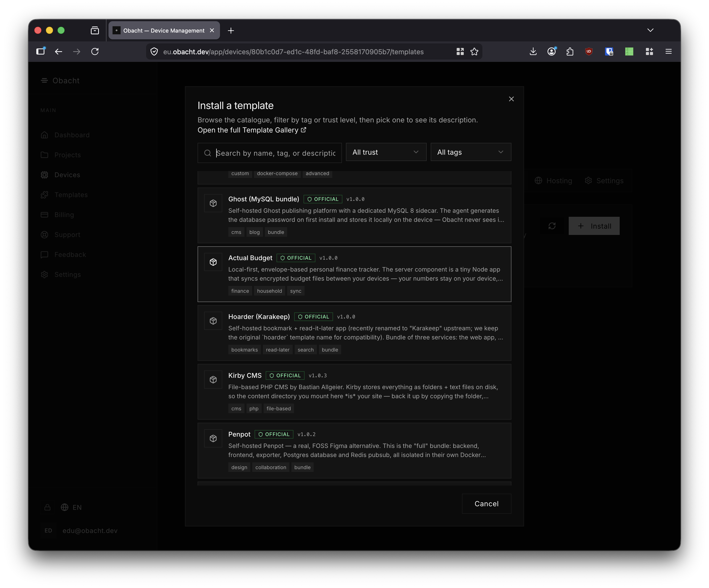This screenshot has height=588, width=709.
Task: Open the All trust dropdown
Action: pyautogui.click(x=386, y=152)
